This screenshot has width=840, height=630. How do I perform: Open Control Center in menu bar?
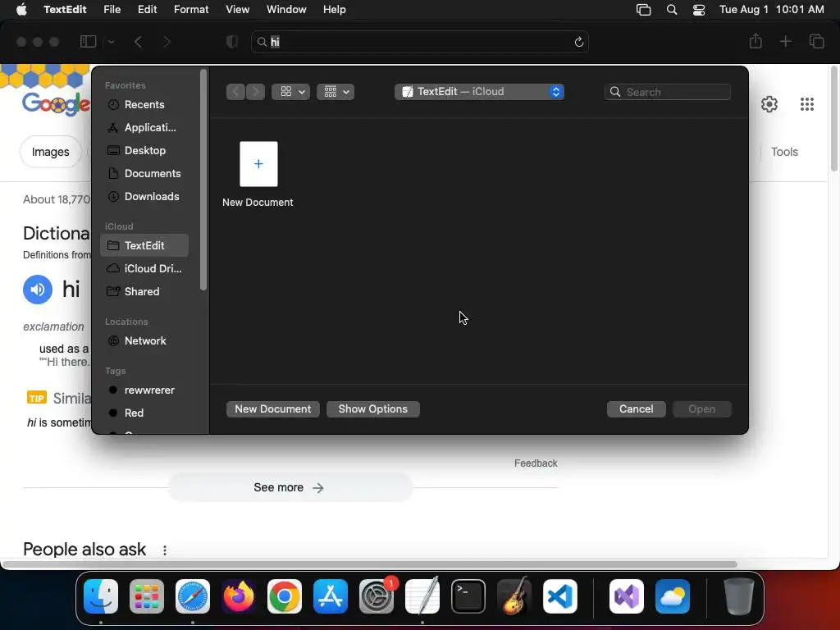click(699, 10)
